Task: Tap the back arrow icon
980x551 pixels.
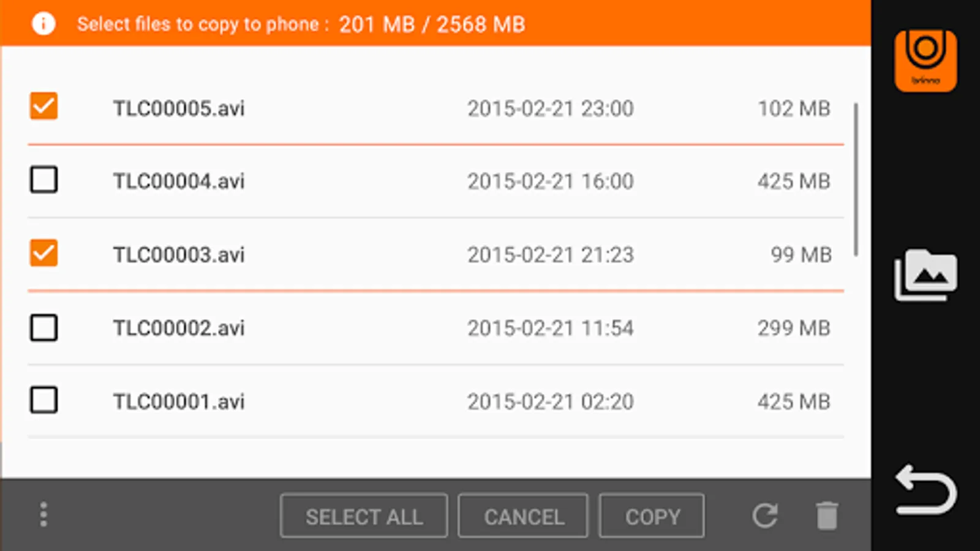Action: pos(925,490)
